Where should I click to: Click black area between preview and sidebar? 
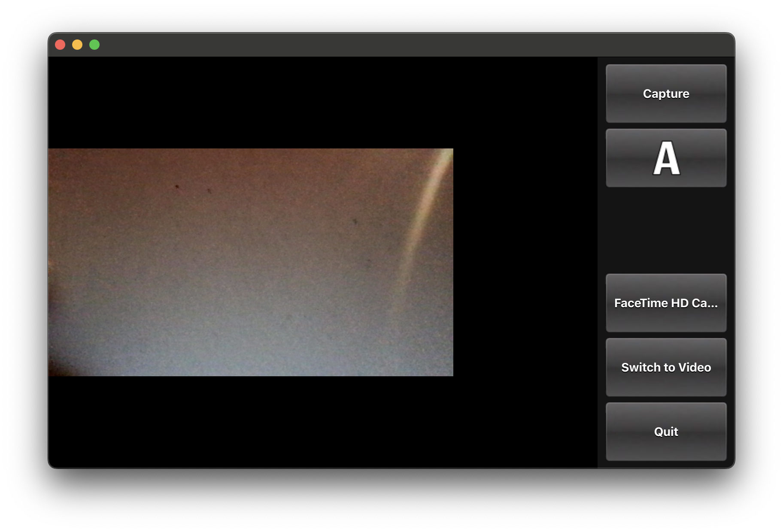click(525, 262)
